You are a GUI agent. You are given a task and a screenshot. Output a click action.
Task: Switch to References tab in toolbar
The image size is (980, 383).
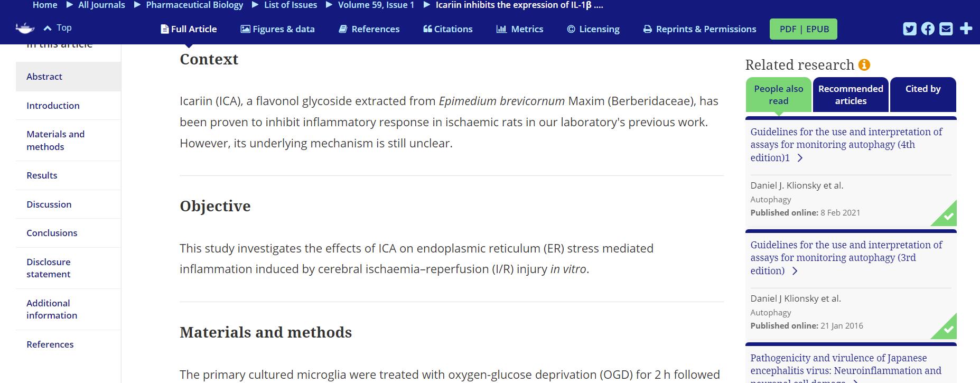click(x=369, y=29)
